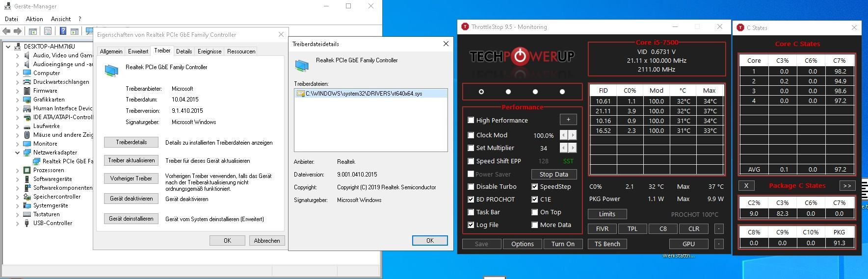Image resolution: width=868 pixels, height=279 pixels.
Task: Open the Datei menu
Action: click(x=11, y=19)
